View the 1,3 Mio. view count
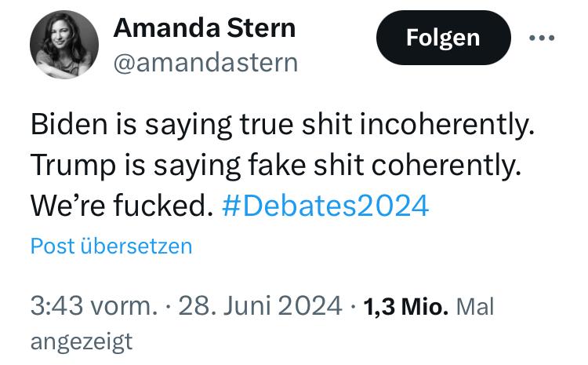This screenshot has height=365, width=588. 405,306
